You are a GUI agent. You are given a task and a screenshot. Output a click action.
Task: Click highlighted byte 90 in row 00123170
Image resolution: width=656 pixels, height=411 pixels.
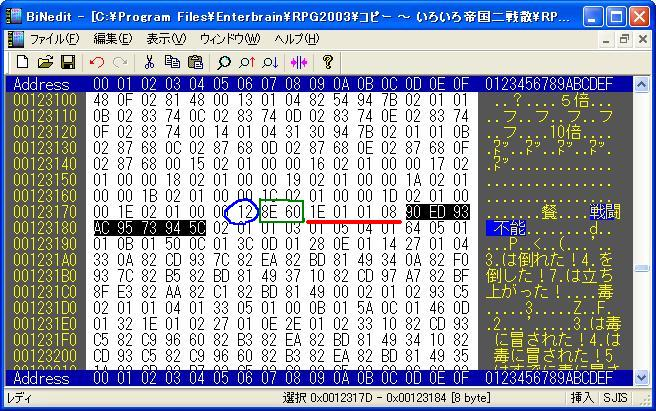click(x=413, y=212)
